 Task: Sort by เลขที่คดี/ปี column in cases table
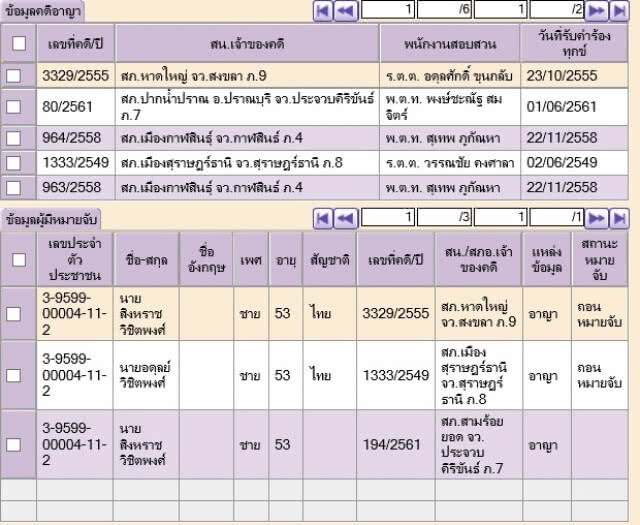coord(76,43)
